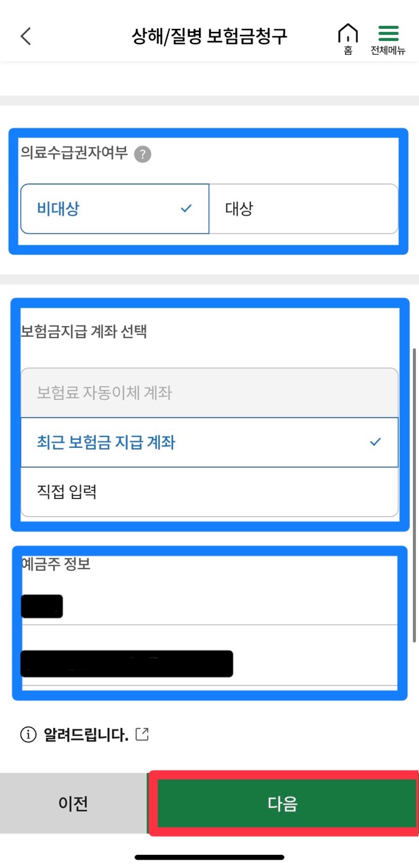Toggle payment account to 직접 입력

(x=209, y=491)
